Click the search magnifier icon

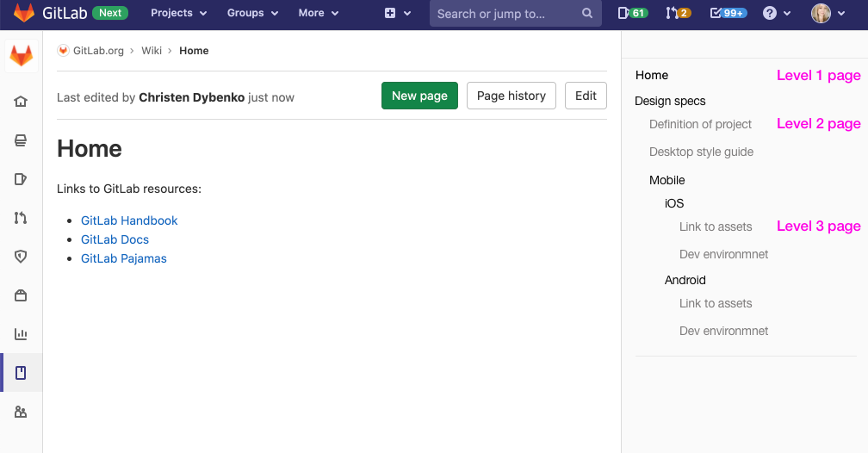(x=586, y=13)
